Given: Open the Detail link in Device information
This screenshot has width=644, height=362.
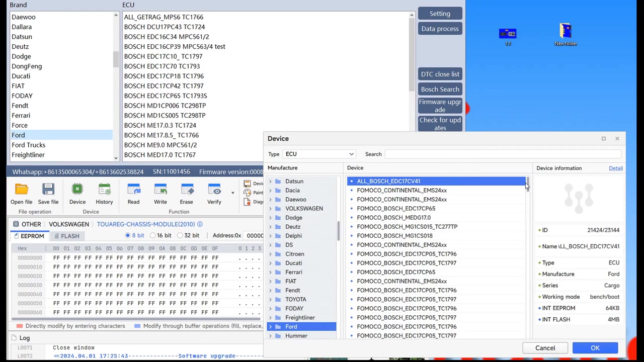Looking at the screenshot, I should click(x=616, y=168).
